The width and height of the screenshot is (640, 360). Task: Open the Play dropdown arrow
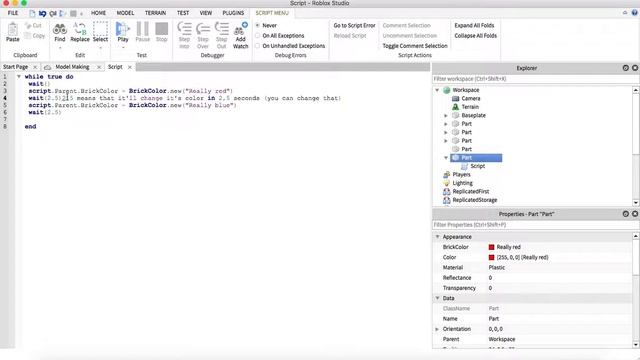(123, 47)
